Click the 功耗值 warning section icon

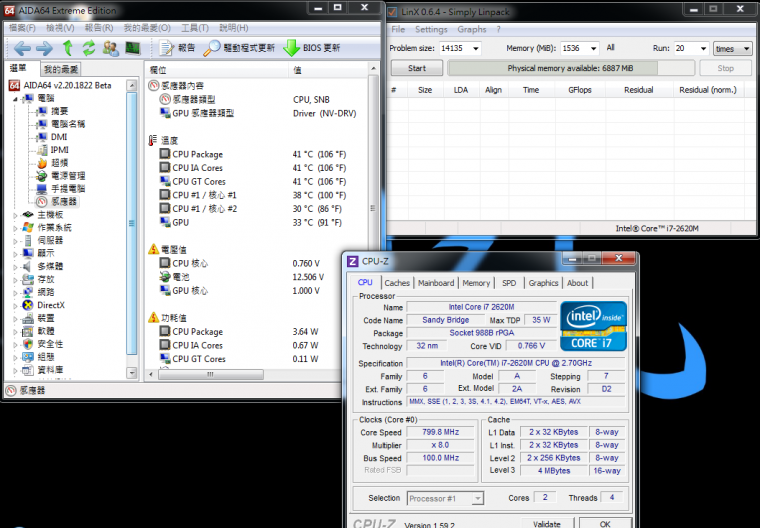click(154, 318)
